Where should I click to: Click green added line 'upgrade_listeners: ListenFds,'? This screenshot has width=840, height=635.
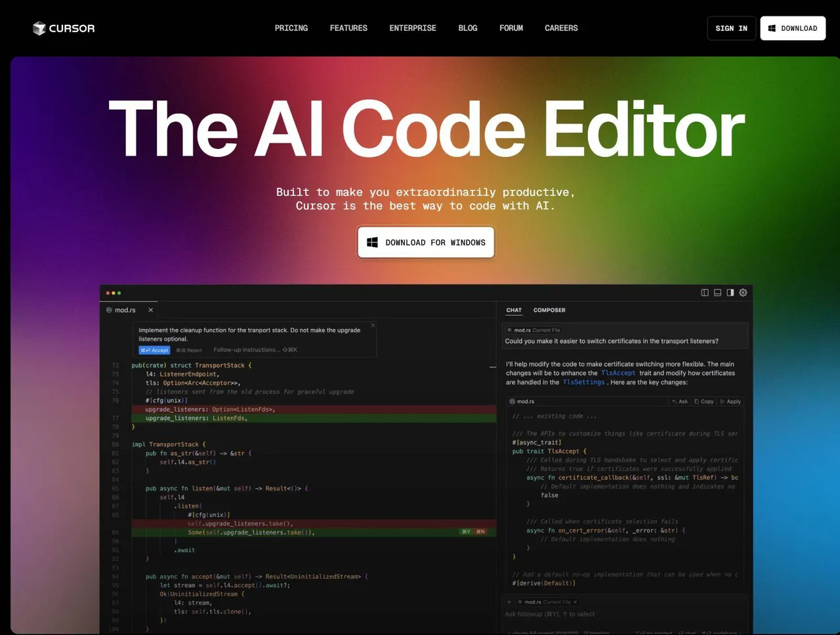197,418
